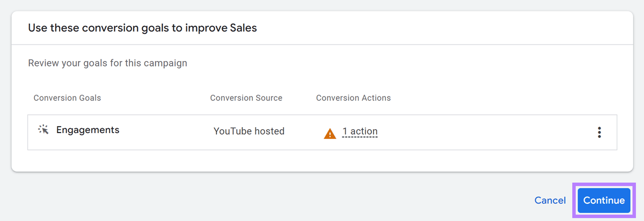Click the Engagements cursor icon
The height and width of the screenshot is (221, 644).
[x=43, y=130]
